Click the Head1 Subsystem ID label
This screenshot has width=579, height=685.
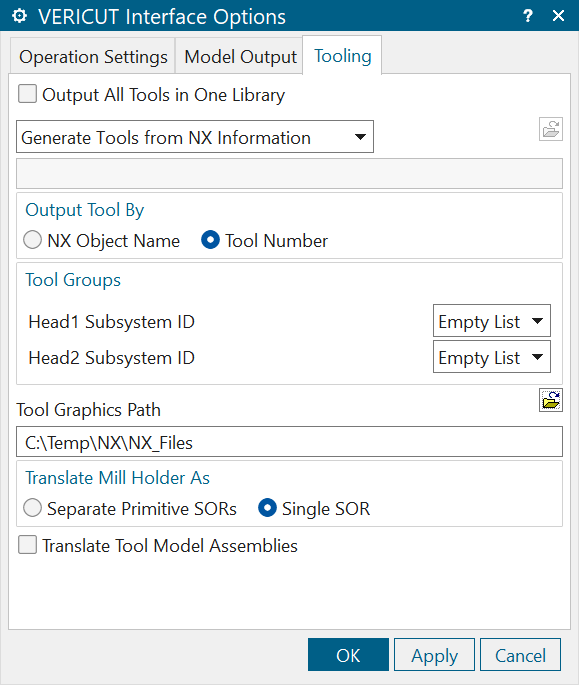click(x=111, y=322)
